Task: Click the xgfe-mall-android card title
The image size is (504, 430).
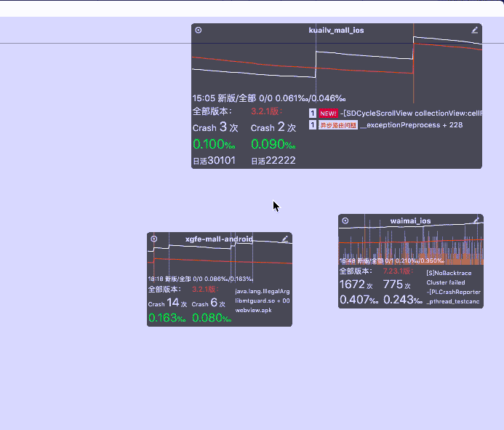Action: [219, 239]
